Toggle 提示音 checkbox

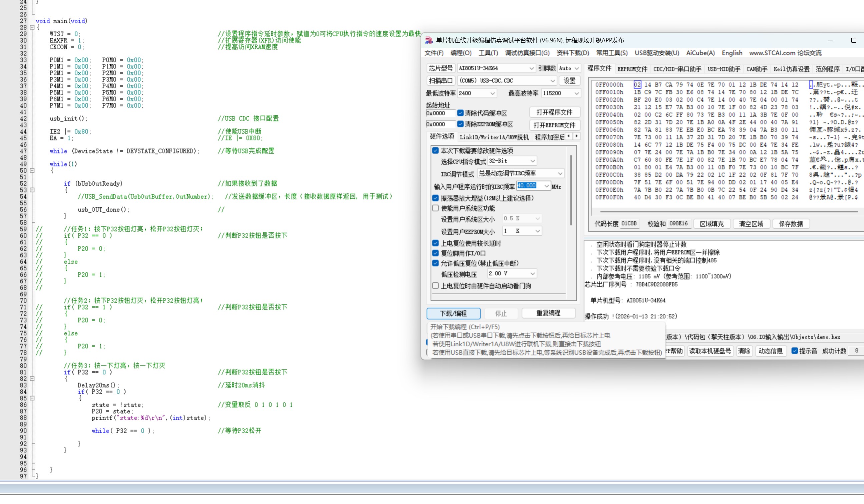pyautogui.click(x=794, y=351)
